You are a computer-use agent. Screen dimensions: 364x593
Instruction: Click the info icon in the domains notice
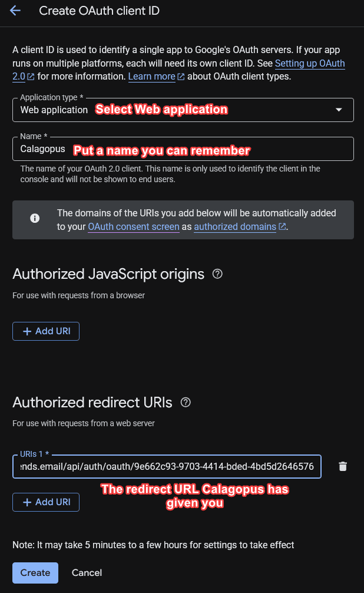pos(35,219)
